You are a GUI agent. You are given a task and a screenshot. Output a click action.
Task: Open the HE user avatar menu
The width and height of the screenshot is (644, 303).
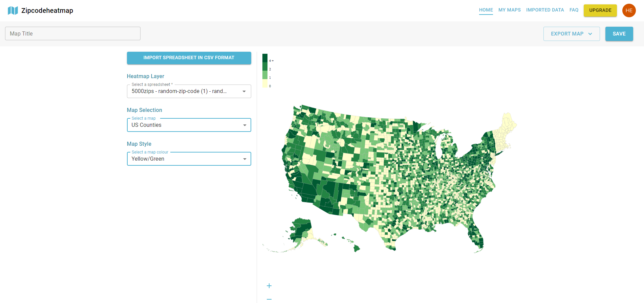(x=629, y=10)
